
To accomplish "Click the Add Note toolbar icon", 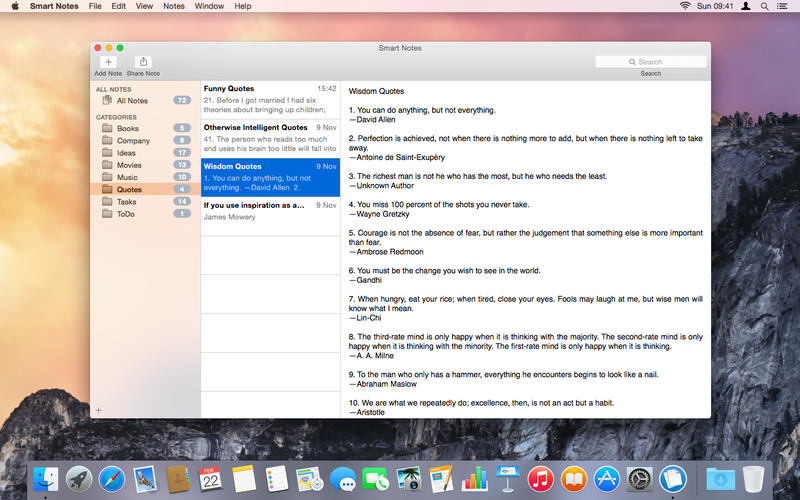I will (108, 62).
